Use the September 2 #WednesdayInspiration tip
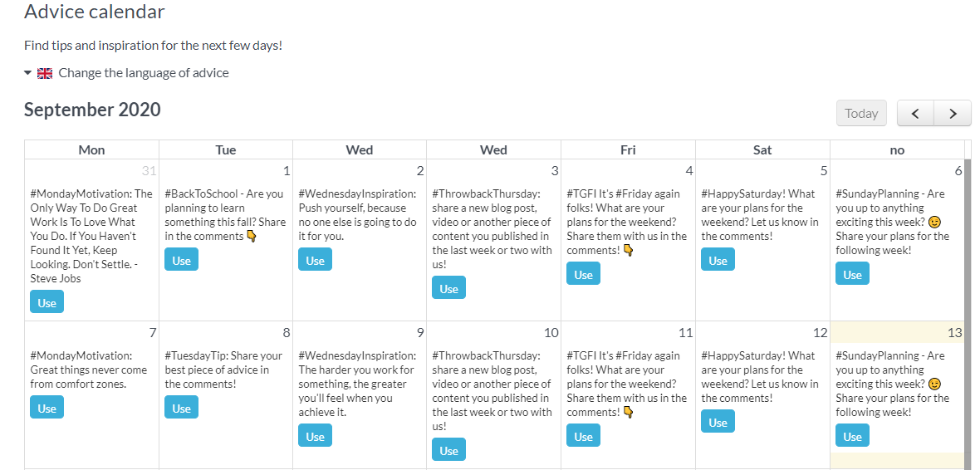980x470 pixels. (x=315, y=261)
